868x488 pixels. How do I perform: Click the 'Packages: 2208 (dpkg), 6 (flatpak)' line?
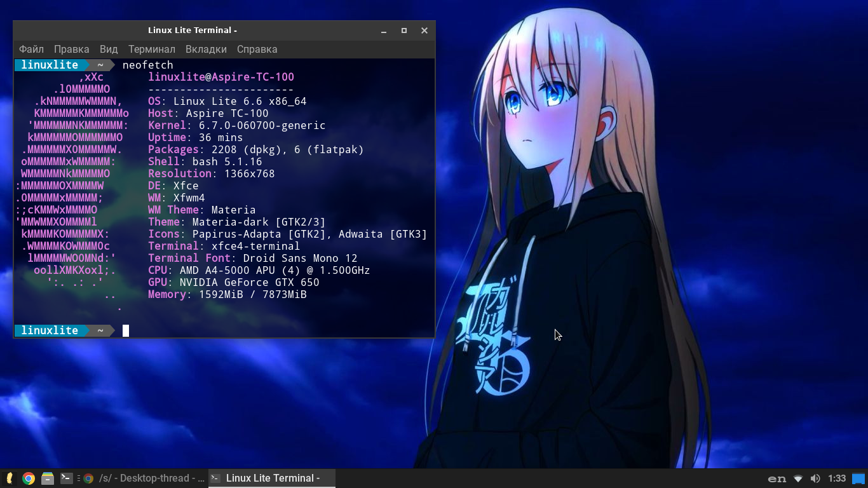[256, 149]
